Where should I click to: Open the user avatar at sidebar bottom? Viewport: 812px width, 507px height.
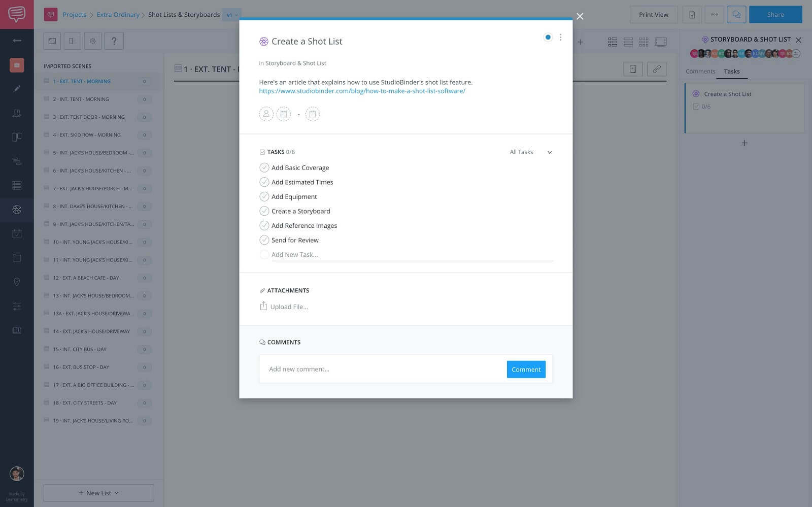point(17,474)
